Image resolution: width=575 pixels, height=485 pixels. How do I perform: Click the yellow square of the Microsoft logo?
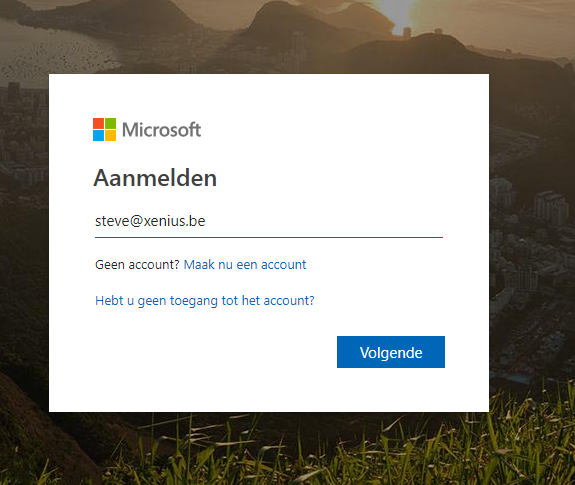click(110, 135)
